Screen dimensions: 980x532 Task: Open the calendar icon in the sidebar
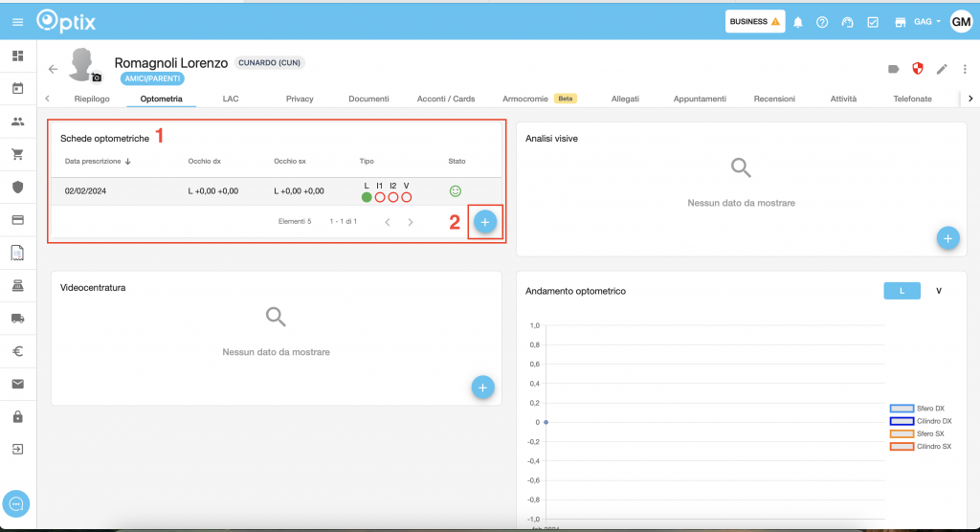17,89
